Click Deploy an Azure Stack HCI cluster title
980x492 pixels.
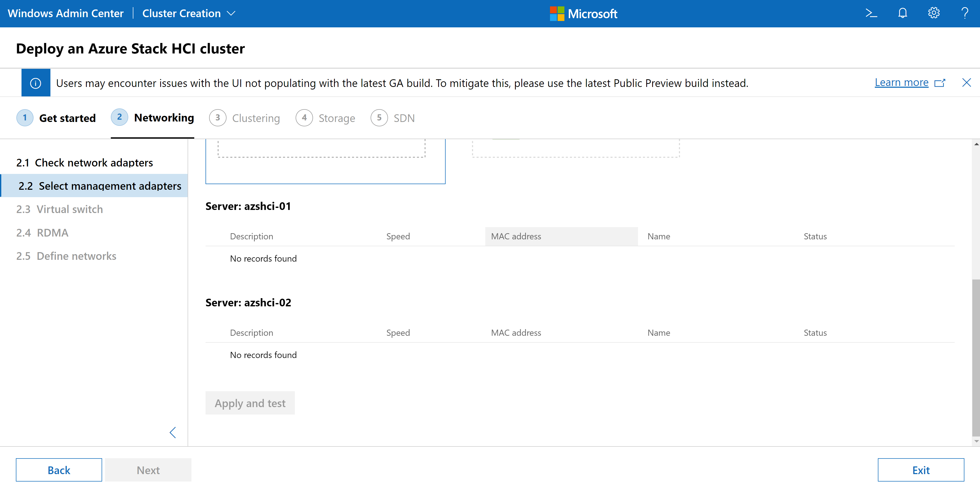[x=130, y=49]
